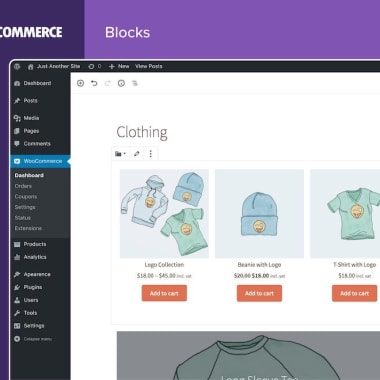The image size is (380, 380).
Task: Open the bottom Settings sidebar menu
Action: point(29,326)
